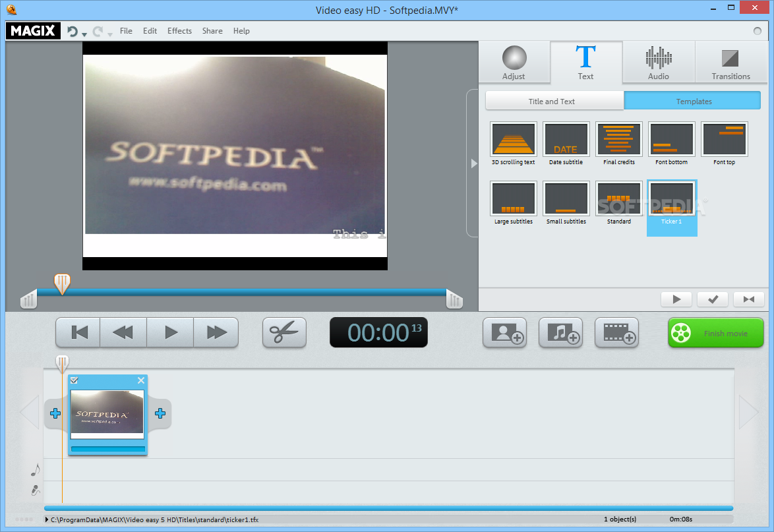The height and width of the screenshot is (532, 774).
Task: Apply template with the checkmark button
Action: (x=713, y=299)
